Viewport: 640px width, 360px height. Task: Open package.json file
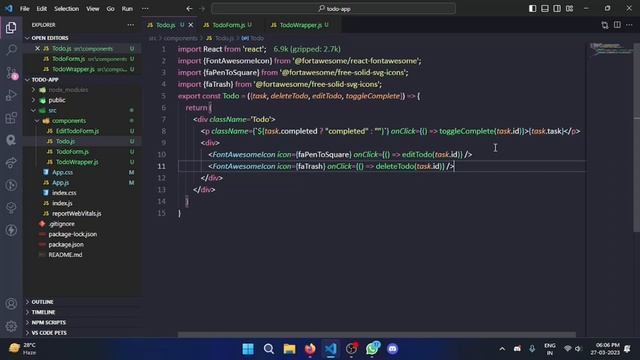point(82,244)
